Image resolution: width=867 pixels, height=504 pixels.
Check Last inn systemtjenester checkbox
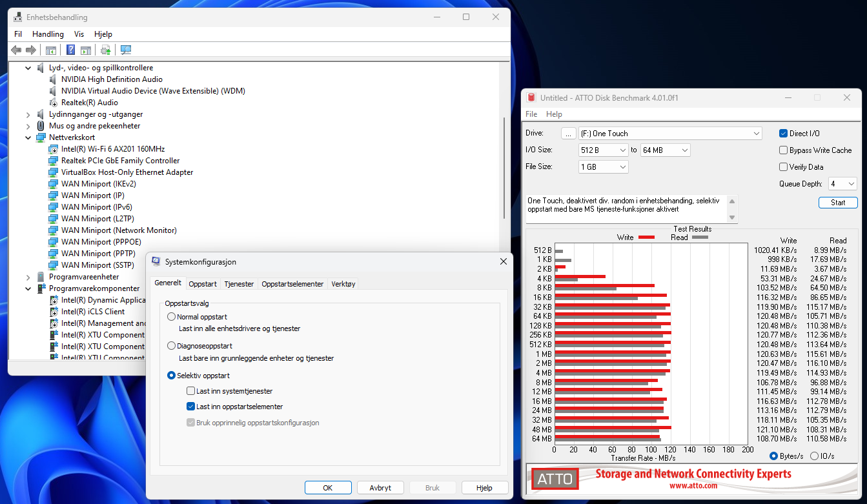click(x=190, y=391)
